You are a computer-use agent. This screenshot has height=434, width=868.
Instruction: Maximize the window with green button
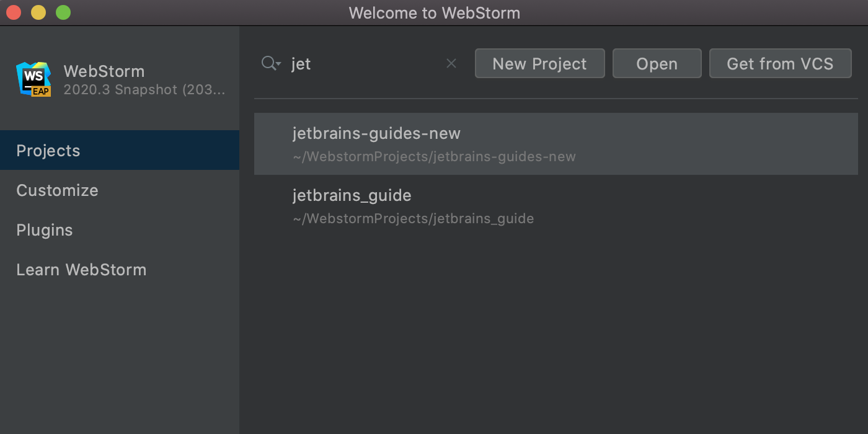(63, 12)
